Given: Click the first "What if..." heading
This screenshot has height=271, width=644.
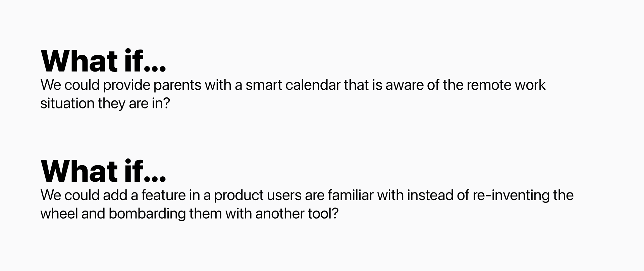Looking at the screenshot, I should (x=103, y=61).
